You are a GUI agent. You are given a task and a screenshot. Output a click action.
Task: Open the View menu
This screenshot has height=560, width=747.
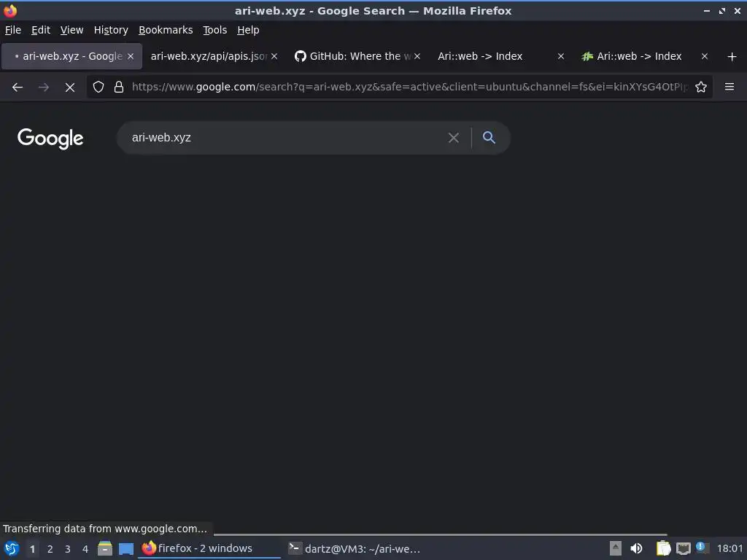[72, 30]
